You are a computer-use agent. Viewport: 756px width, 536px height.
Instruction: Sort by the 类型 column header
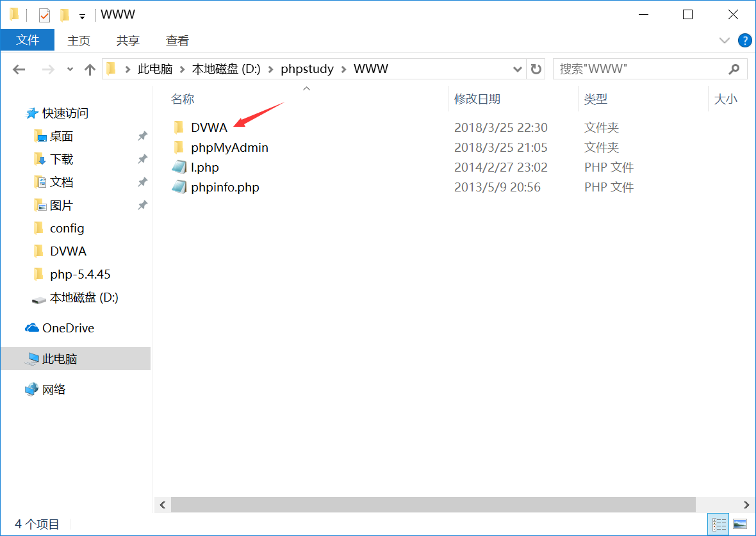595,99
